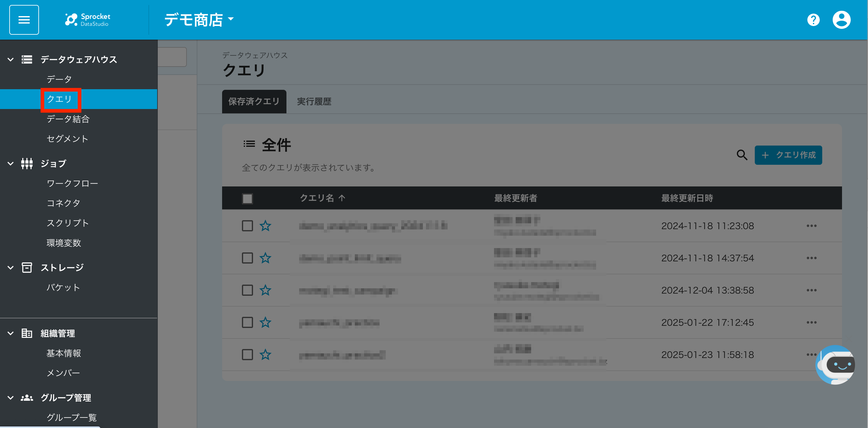The width and height of the screenshot is (868, 428).
Task: Open more options for 2024-11-18 11:23:08 row
Action: (811, 226)
